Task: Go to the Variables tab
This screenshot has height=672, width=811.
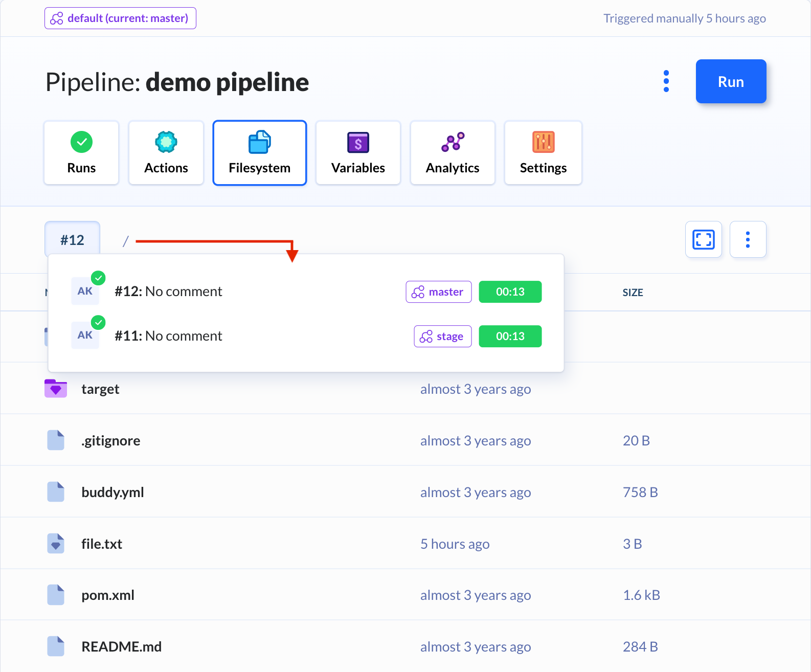Action: [x=358, y=152]
